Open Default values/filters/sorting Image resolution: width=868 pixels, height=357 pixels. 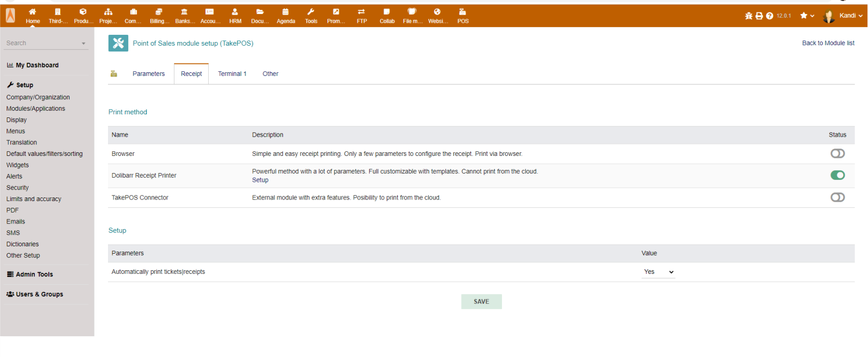45,154
